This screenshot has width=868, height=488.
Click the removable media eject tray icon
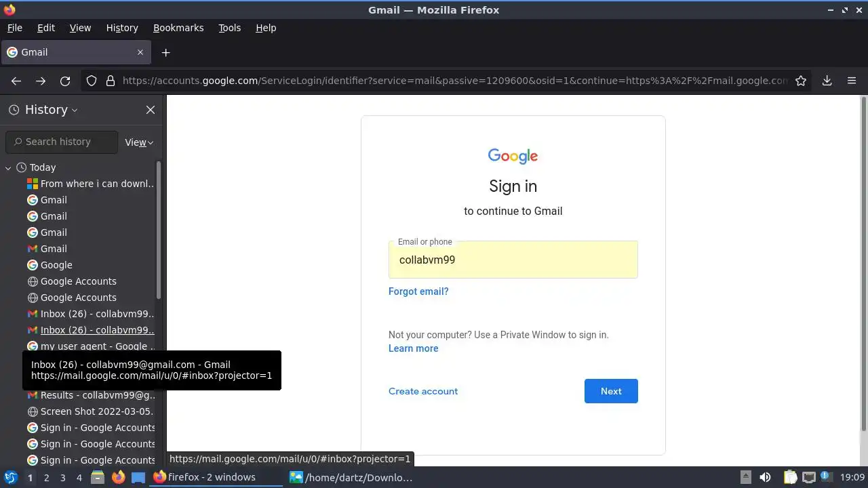click(745, 477)
